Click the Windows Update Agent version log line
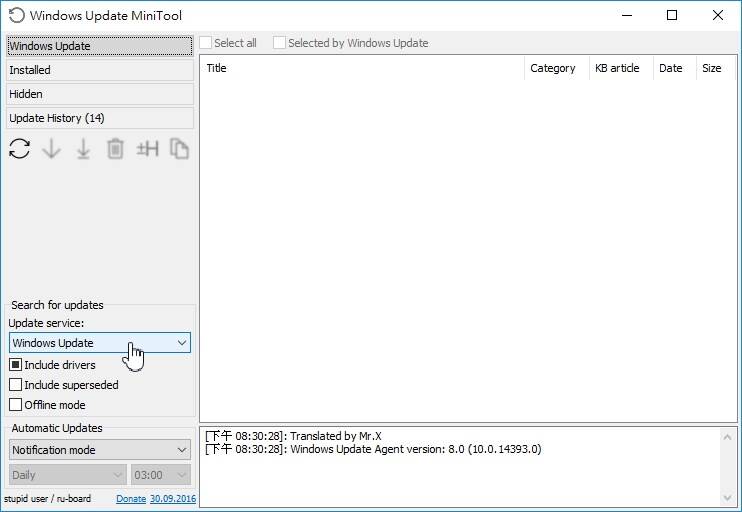 pyautogui.click(x=373, y=449)
